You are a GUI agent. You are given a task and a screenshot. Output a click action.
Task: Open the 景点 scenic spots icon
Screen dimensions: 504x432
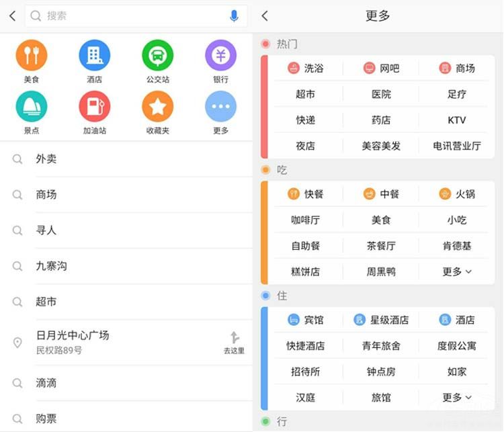point(31,107)
